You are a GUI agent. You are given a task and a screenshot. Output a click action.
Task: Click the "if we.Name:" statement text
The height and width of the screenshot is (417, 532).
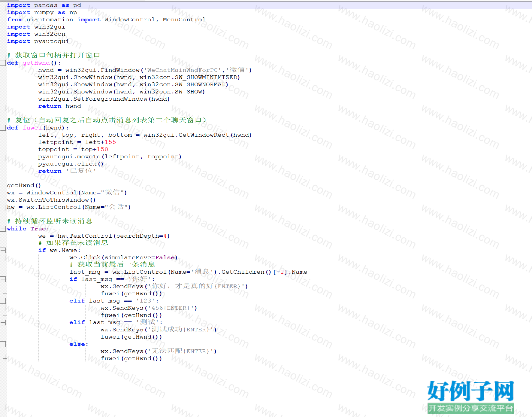pos(59,250)
